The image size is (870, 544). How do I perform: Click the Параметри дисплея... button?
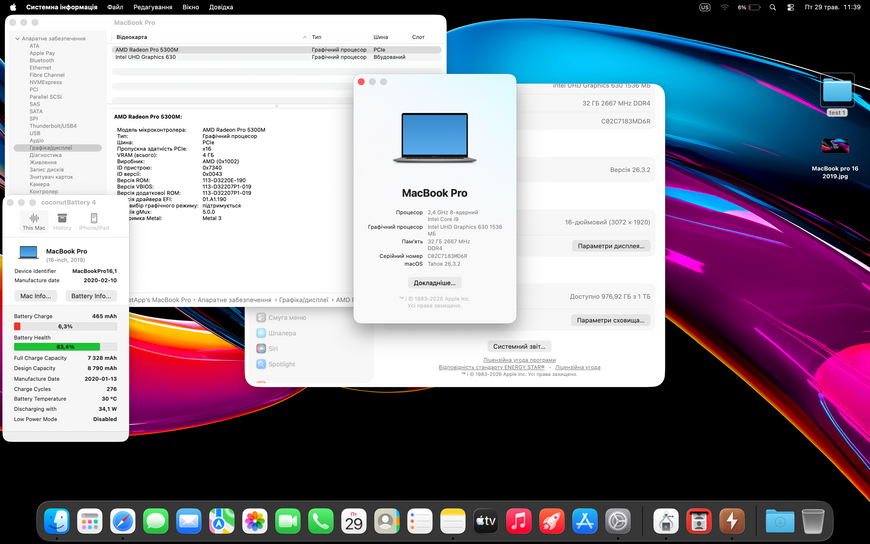pos(610,246)
